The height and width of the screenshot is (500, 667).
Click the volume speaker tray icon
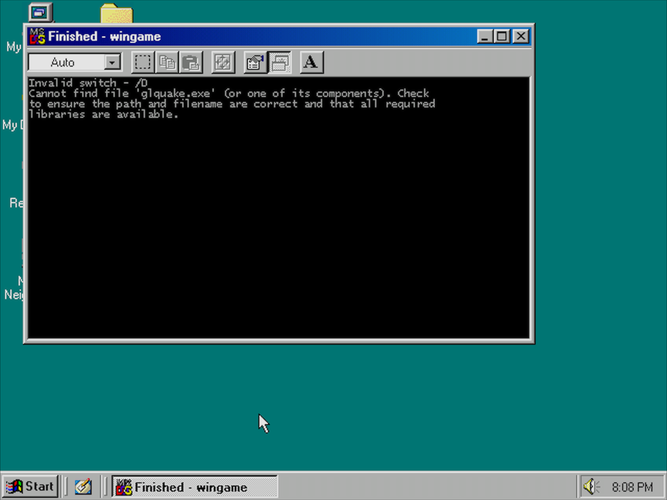[590, 487]
